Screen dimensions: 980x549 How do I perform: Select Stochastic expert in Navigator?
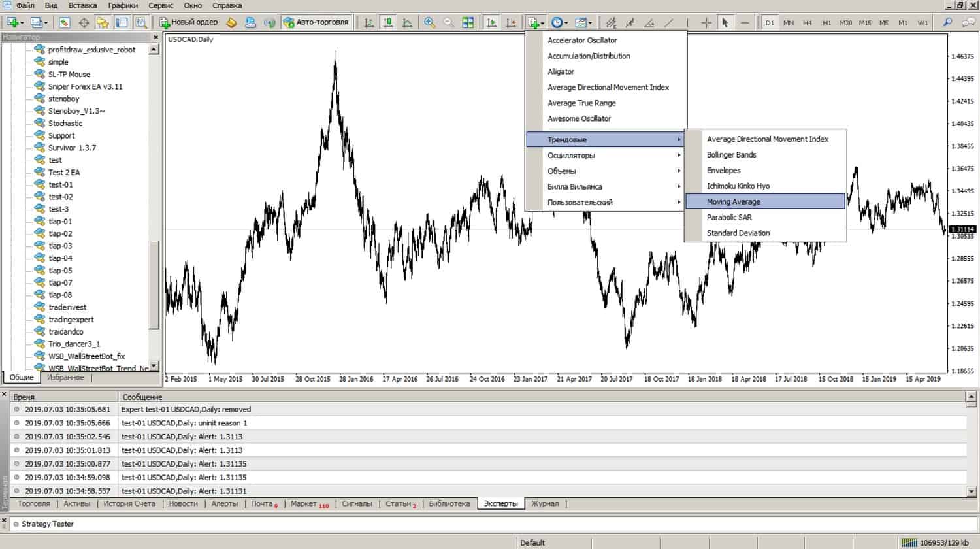click(x=65, y=124)
